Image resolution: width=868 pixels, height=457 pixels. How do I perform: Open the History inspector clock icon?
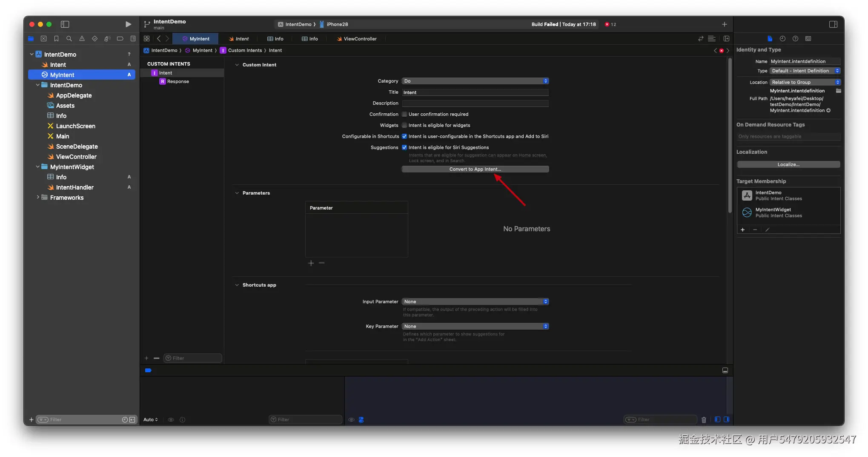(x=782, y=39)
